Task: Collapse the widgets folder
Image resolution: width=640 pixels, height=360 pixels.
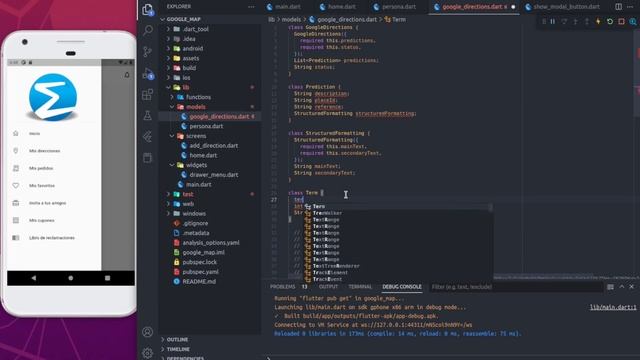Action: point(196,165)
